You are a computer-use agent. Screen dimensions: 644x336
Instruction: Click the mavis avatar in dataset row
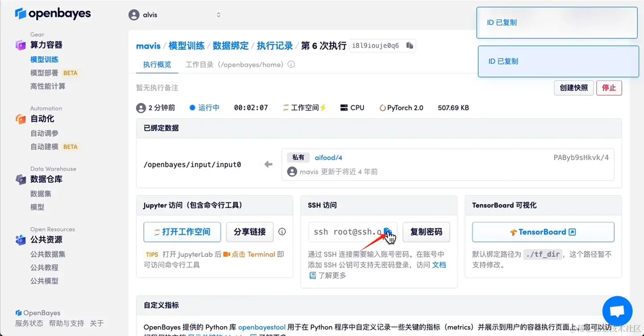(292, 172)
